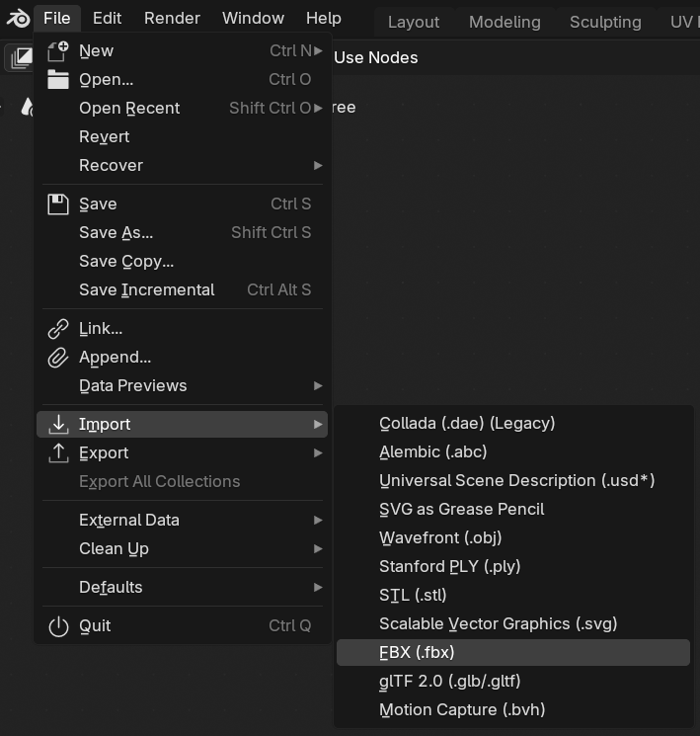This screenshot has height=736, width=700.
Task: Click the Export upload arrow icon
Action: (58, 452)
